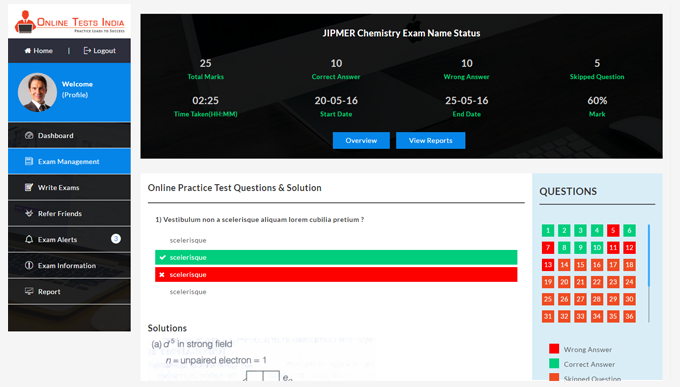Open wrong-answer question 11
This screenshot has width=680, height=387.
click(x=613, y=248)
